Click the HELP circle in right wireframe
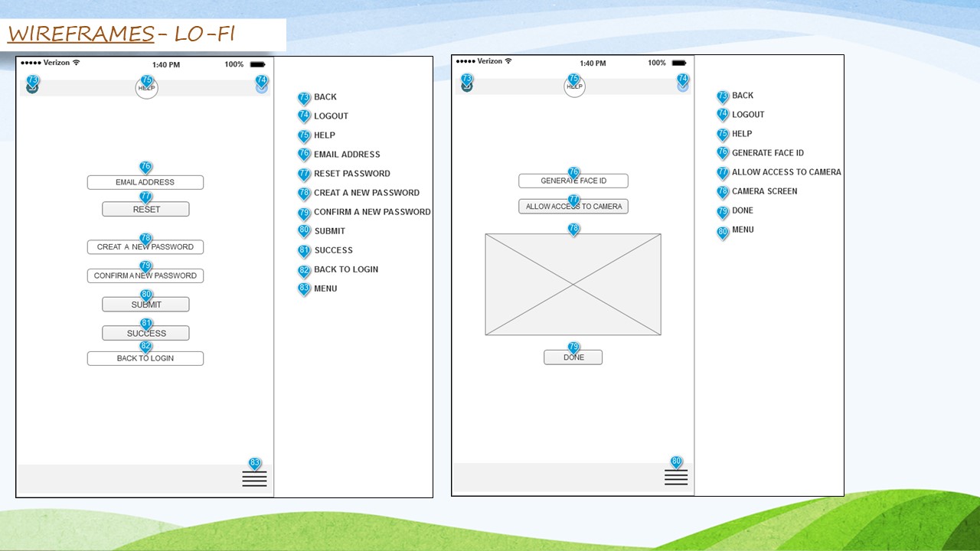Viewport: 980px width, 551px height. (x=574, y=87)
